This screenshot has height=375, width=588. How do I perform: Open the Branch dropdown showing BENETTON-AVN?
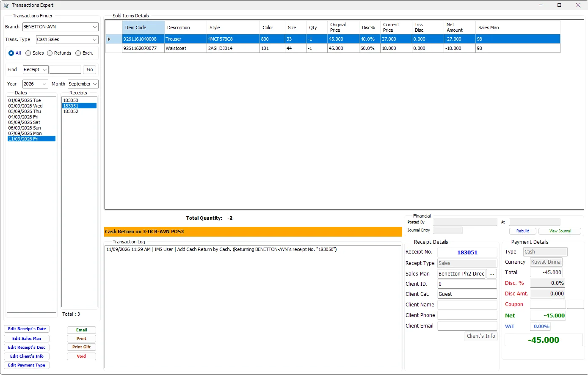(x=61, y=27)
